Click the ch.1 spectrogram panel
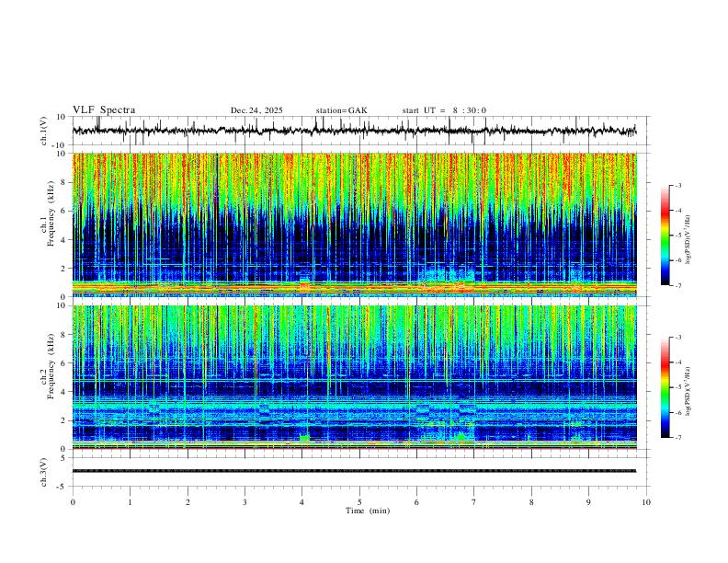This screenshot has height=563, width=728. pos(354,224)
